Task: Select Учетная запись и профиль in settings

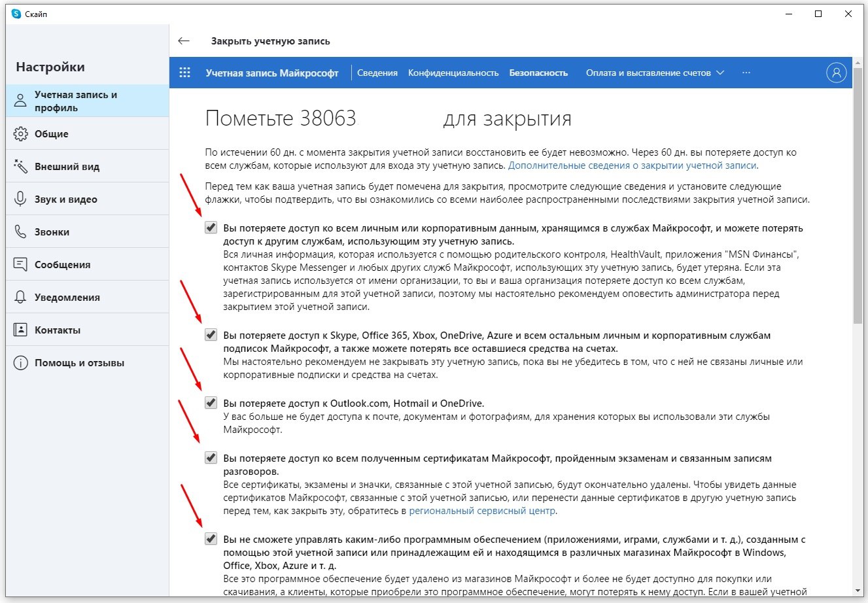Action: pyautogui.click(x=88, y=101)
